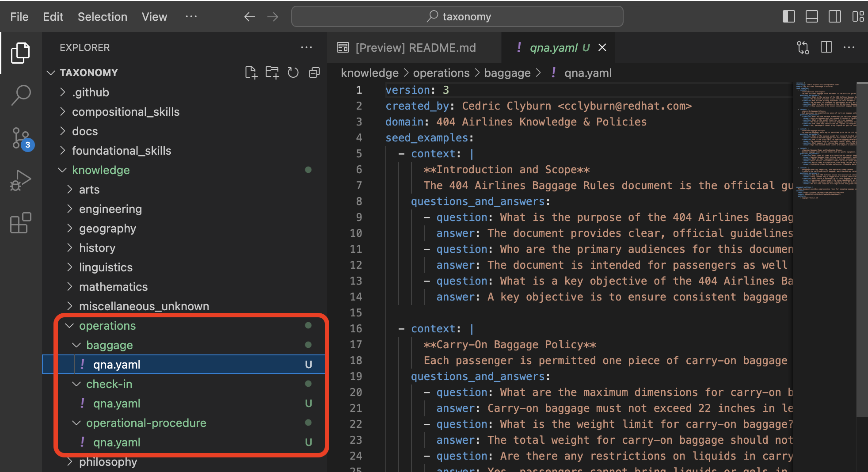Expand the philosophy folder
Image resolution: width=868 pixels, height=472 pixels.
[70, 462]
